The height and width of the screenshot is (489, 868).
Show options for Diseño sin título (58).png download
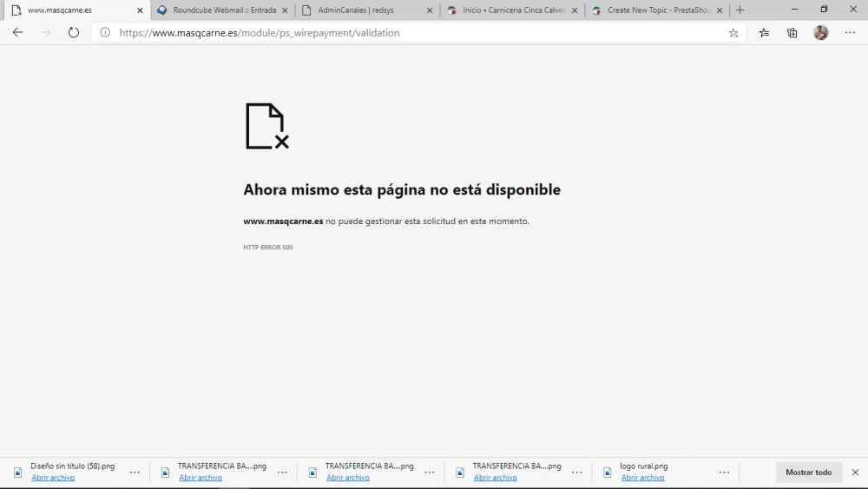(x=135, y=472)
